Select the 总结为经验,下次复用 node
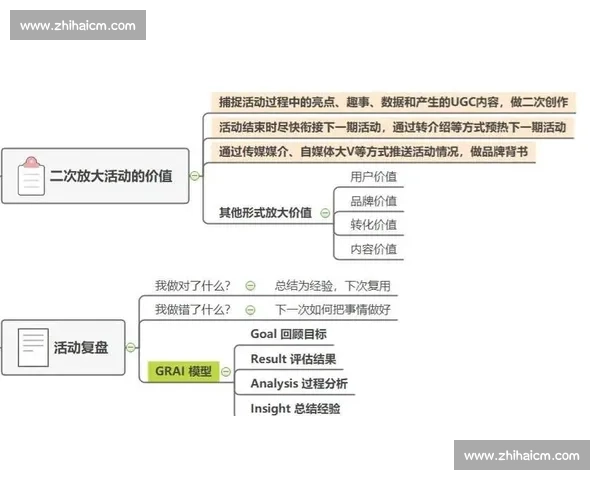This screenshot has width=600, height=480. pos(333,286)
